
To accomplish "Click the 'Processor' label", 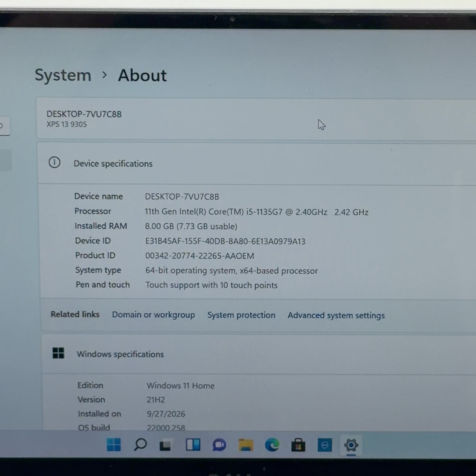I will (93, 211).
